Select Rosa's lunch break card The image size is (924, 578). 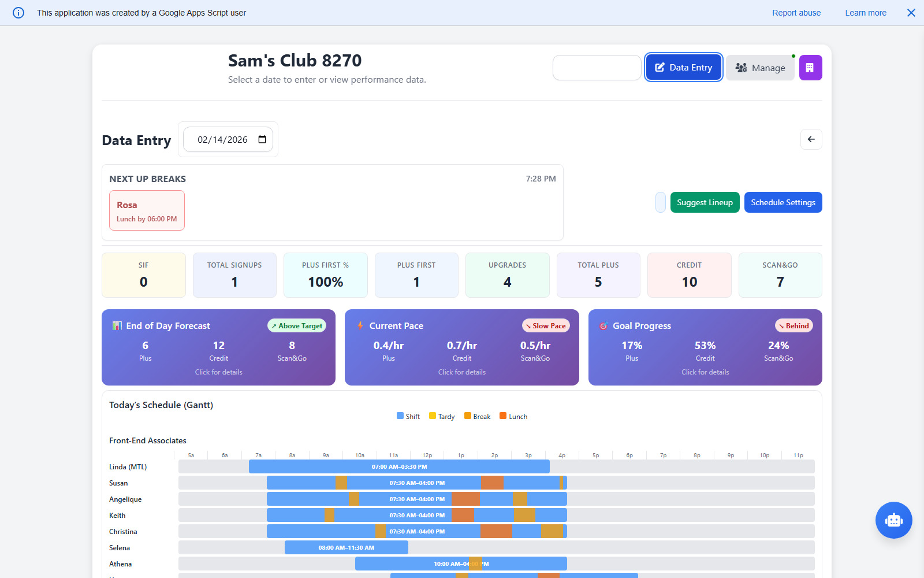tap(147, 210)
